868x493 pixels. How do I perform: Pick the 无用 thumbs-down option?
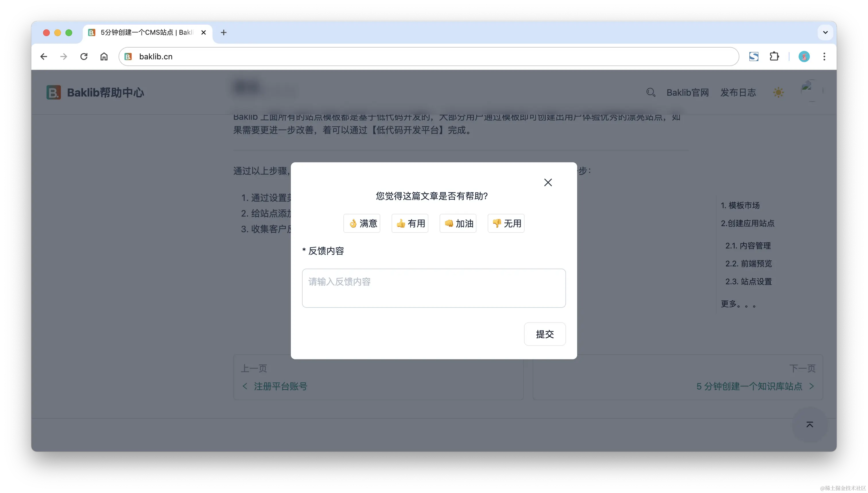coord(506,223)
